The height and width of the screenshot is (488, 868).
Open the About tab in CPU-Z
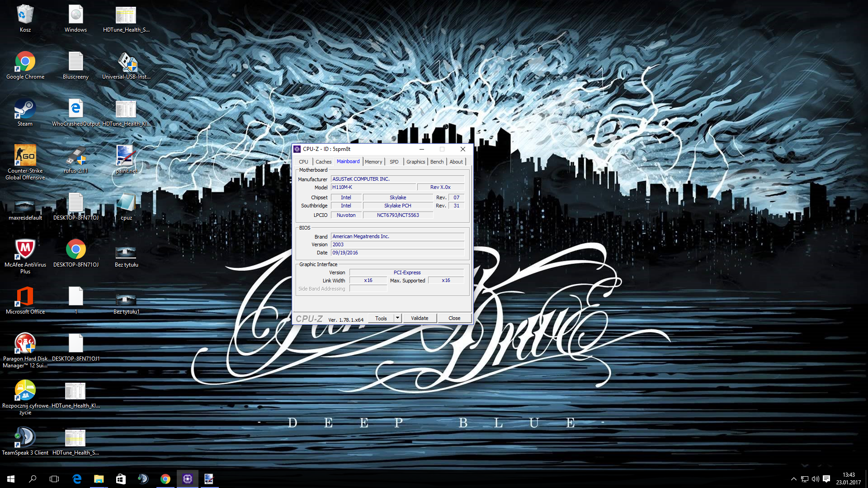[456, 162]
